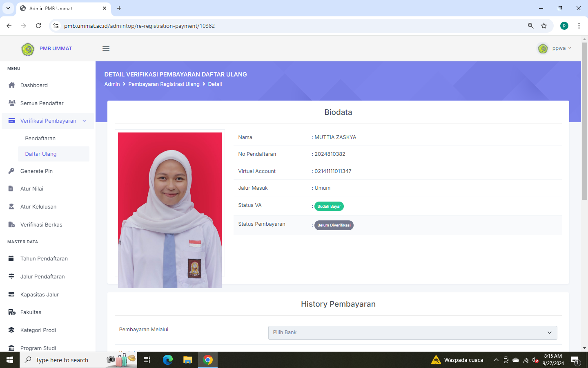
Task: Click the Atur Kelulusan graduate icon
Action: (x=11, y=206)
